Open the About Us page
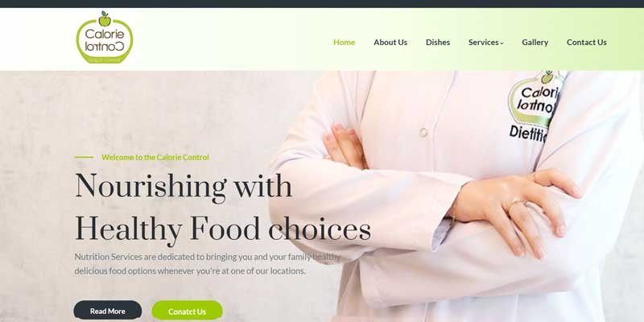Screen dimensions: 644x322 coord(390,43)
